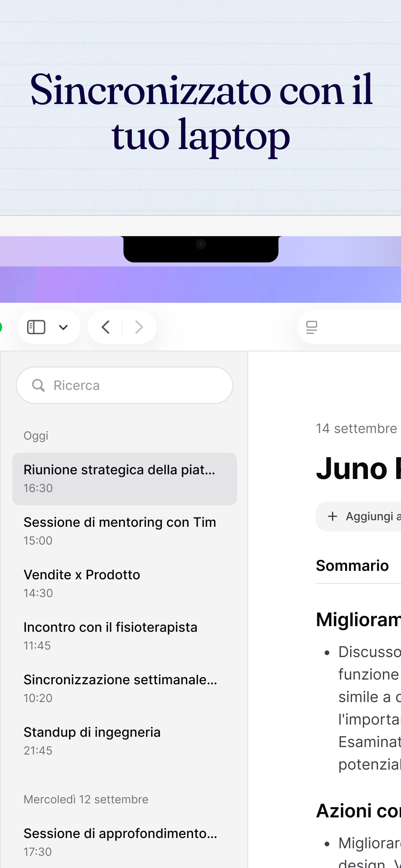Image resolution: width=401 pixels, height=868 pixels.
Task: Open Sessione di approfondimento… note
Action: click(125, 842)
